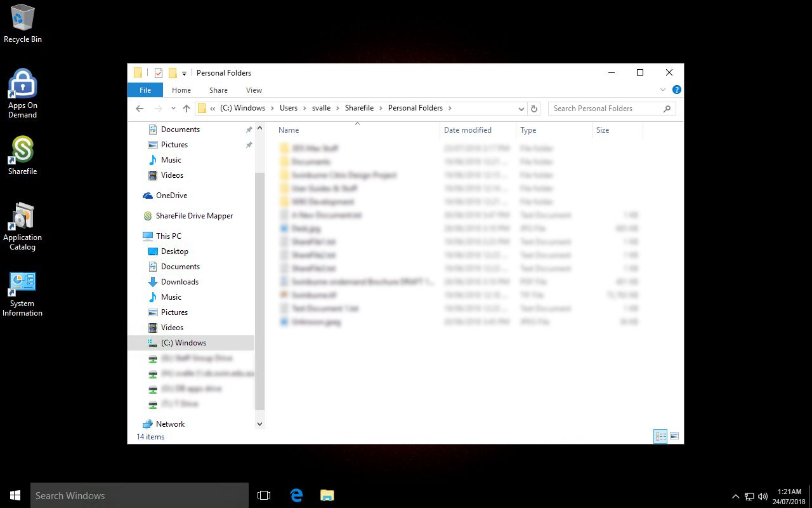Open the File Explorer Help icon

pos(676,90)
